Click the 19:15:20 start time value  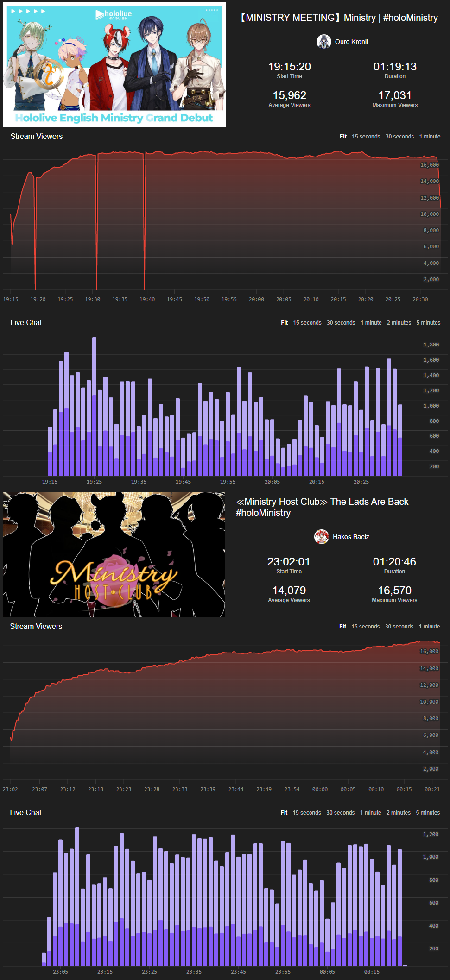click(290, 67)
